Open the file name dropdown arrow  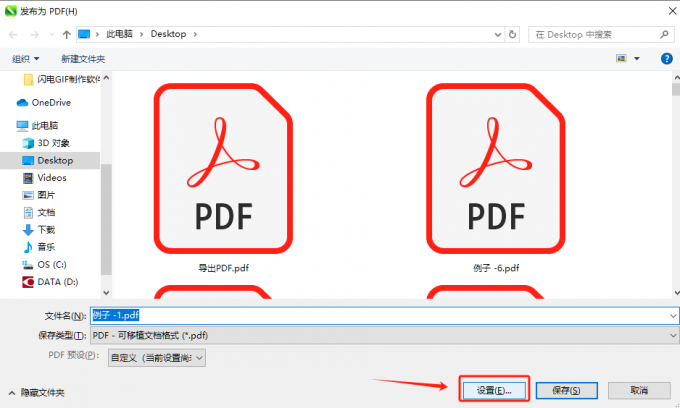pos(673,316)
